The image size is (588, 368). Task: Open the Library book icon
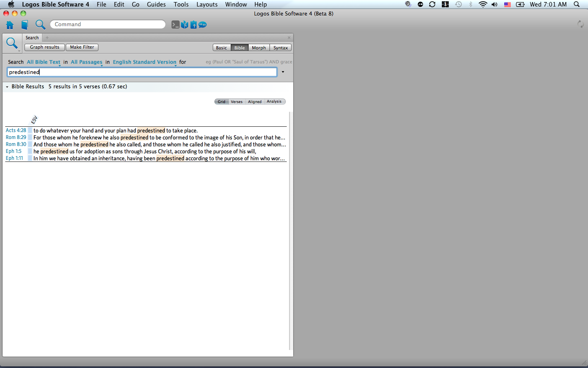(24, 25)
